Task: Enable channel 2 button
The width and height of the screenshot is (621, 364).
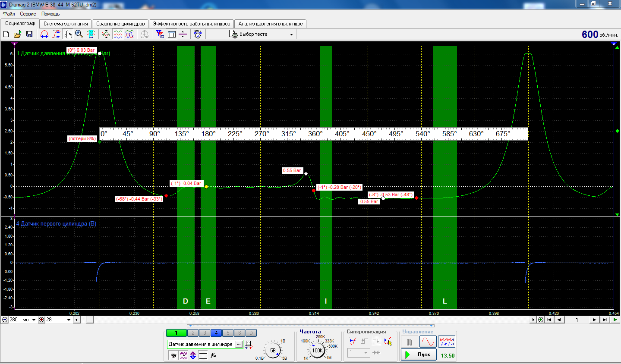Action: click(x=193, y=333)
